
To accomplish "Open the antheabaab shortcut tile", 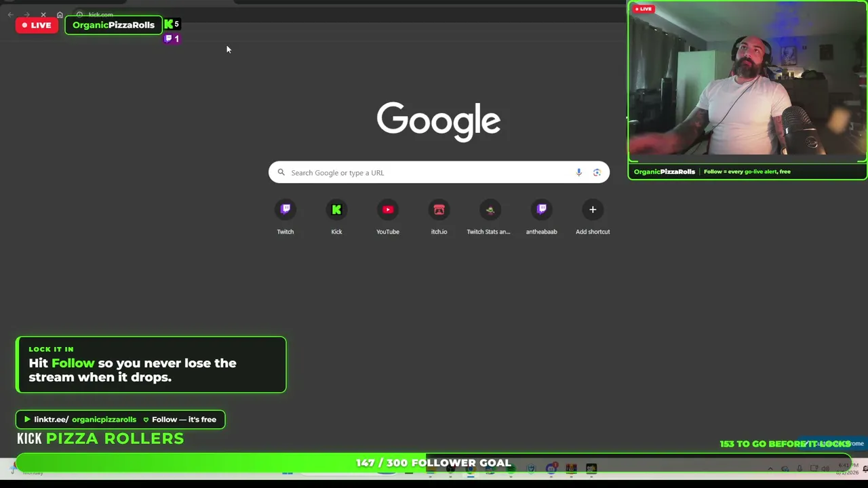I will click(x=541, y=218).
